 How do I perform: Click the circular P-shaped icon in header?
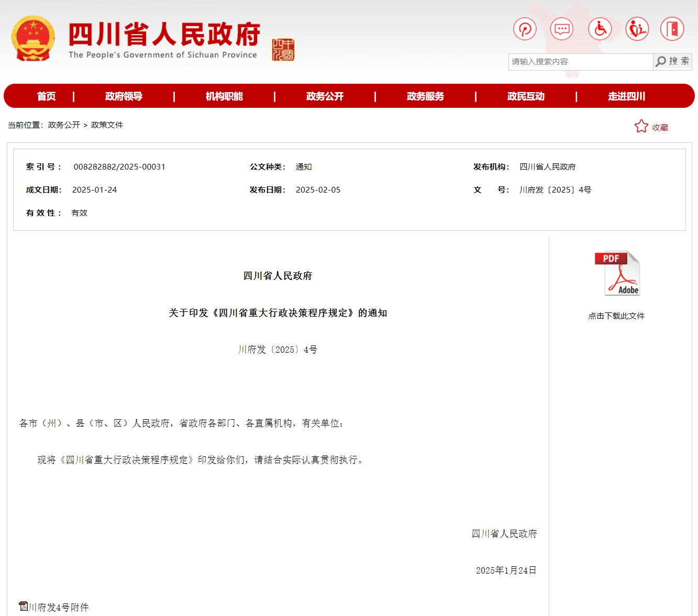(525, 29)
